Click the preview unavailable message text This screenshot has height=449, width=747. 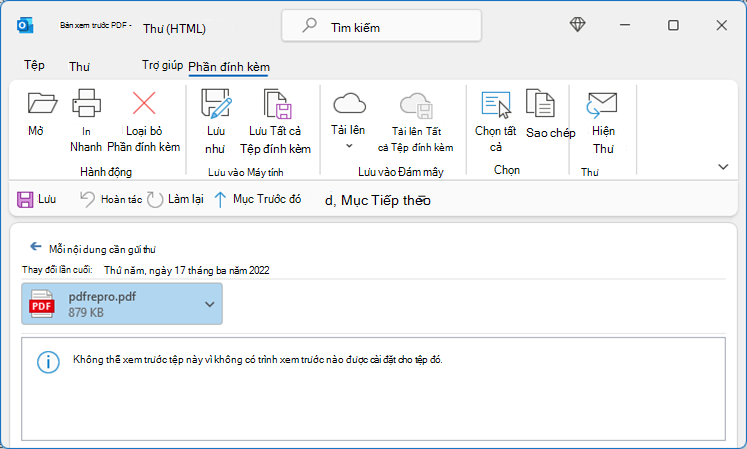click(258, 360)
